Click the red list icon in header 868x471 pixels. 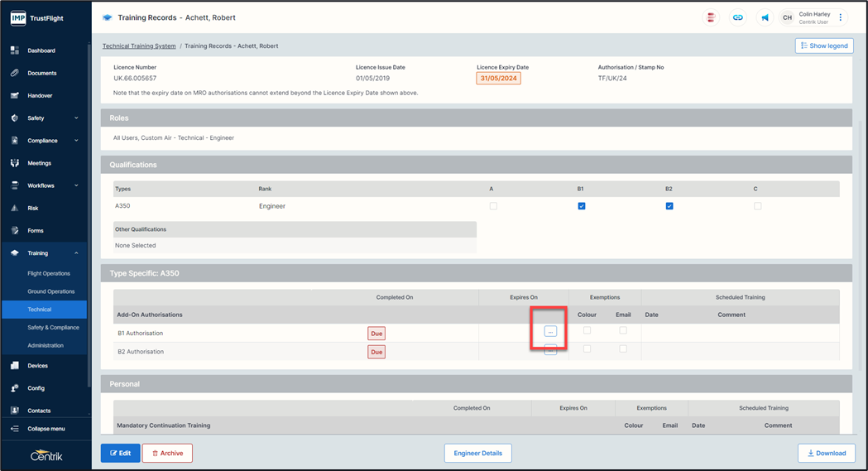coord(711,17)
